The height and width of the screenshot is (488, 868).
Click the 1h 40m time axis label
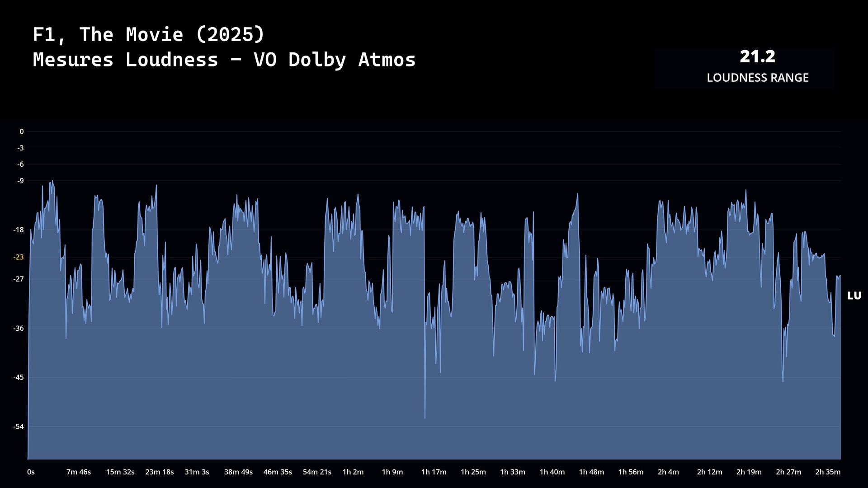tap(552, 472)
